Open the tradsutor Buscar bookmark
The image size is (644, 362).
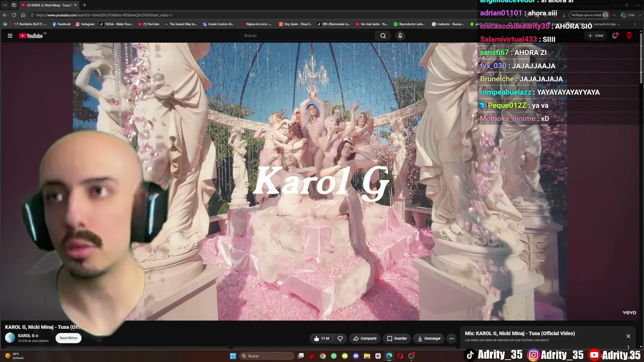tap(448, 24)
